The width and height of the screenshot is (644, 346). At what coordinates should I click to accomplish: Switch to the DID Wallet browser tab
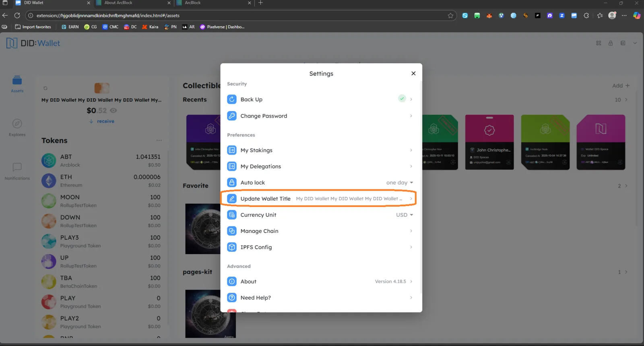pos(52,3)
